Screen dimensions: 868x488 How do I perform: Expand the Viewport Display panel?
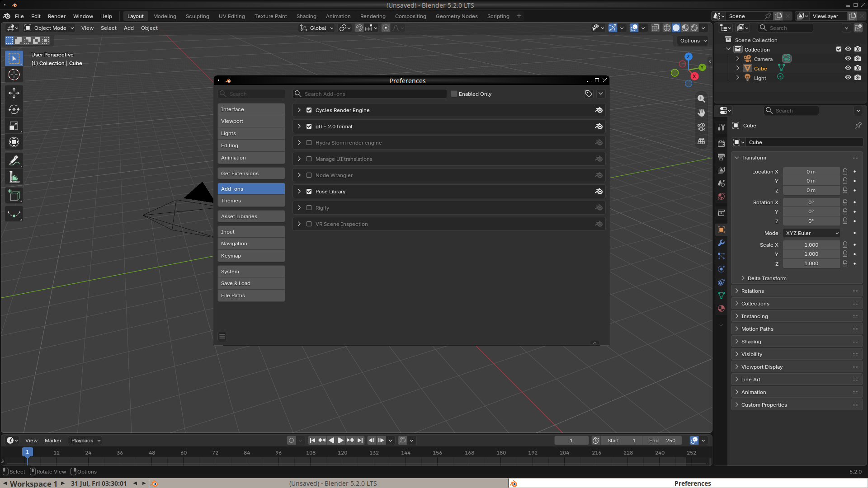coord(797,367)
